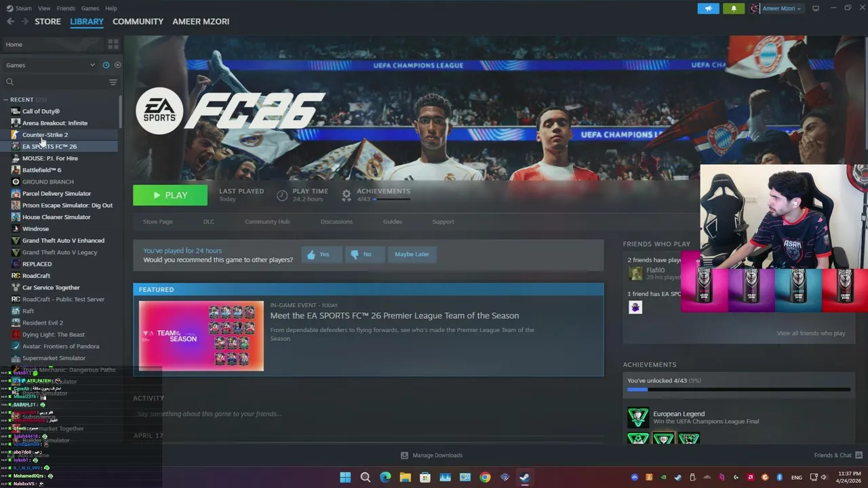This screenshot has width=868, height=488.
Task: Select Grand Theft Auto V Legacy
Action: [60, 252]
